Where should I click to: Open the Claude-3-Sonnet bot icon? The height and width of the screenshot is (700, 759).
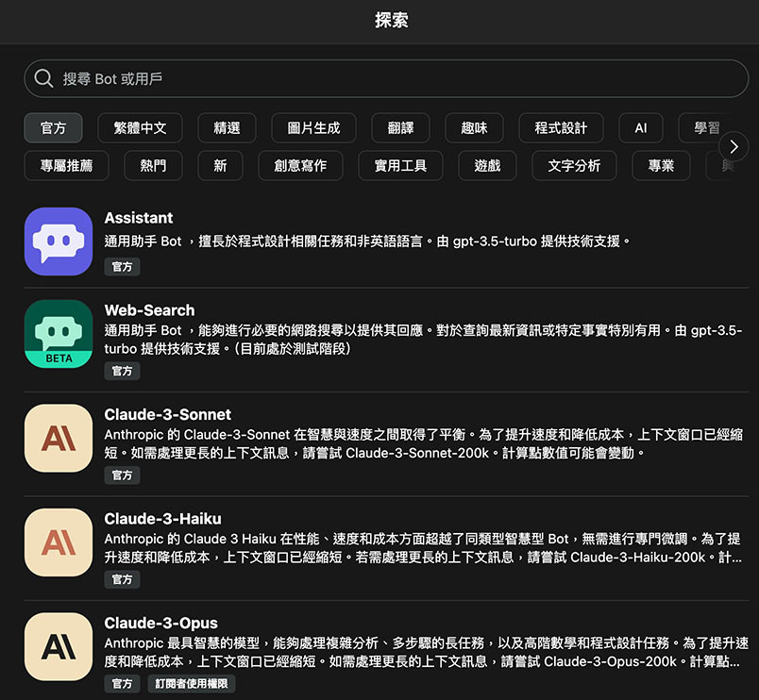coord(59,438)
